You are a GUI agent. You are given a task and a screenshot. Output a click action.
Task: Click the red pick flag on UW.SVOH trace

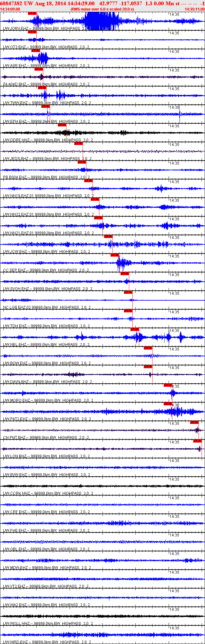tap(125, 274)
